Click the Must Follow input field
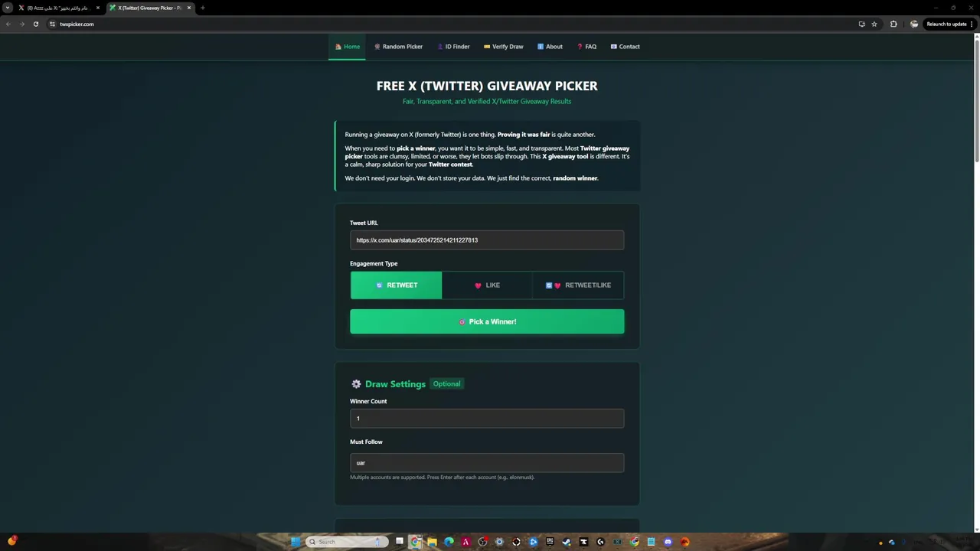980x551 pixels. pyautogui.click(x=487, y=463)
